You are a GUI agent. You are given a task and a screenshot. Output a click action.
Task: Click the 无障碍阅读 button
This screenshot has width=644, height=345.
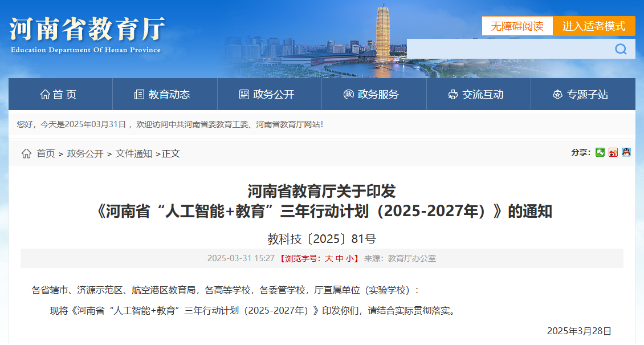517,26
